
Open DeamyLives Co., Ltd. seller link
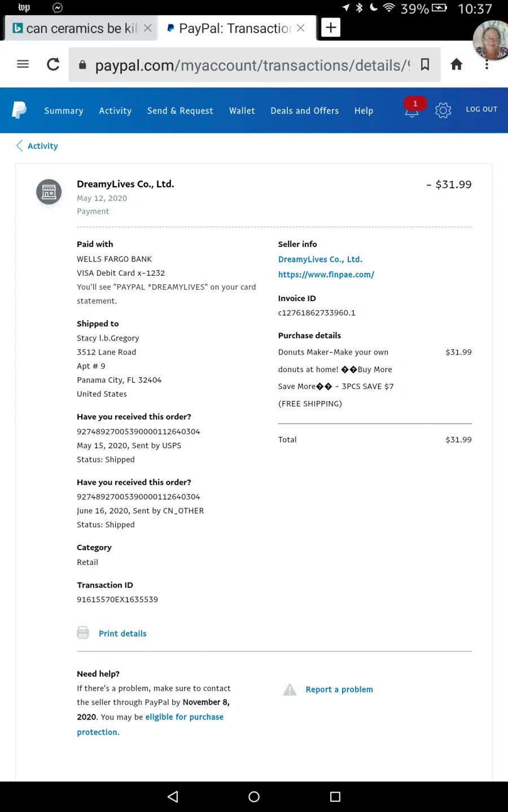point(320,259)
